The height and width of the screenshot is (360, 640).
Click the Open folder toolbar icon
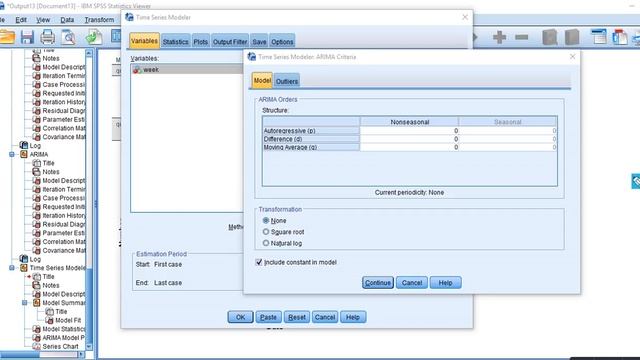pyautogui.click(x=7, y=37)
